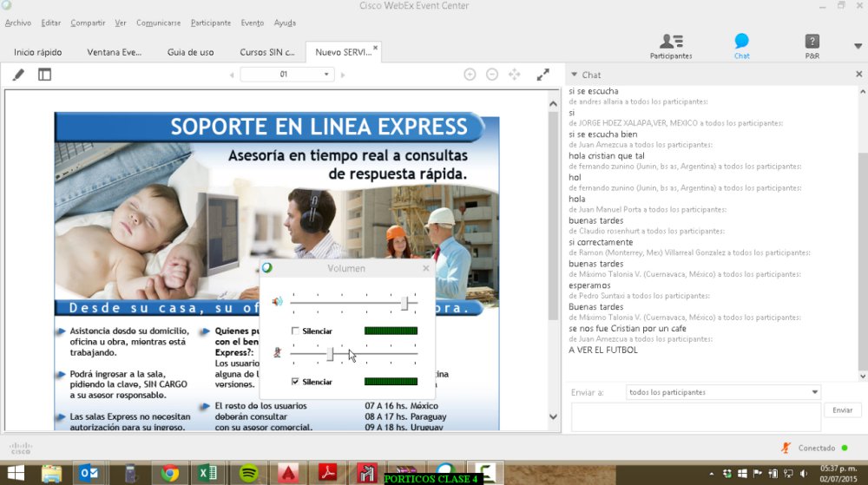The image size is (868, 485).
Task: Open the Evento menu
Action: click(253, 23)
